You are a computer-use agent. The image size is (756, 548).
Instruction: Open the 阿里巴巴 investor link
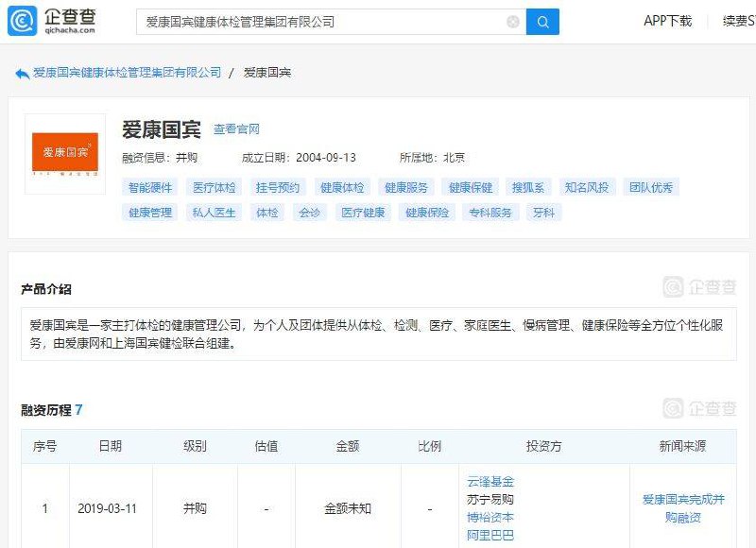[492, 534]
